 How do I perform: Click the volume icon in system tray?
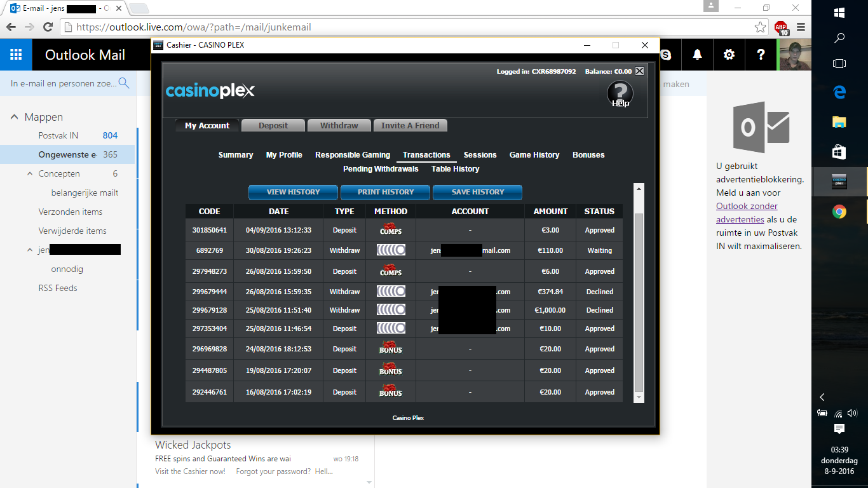point(852,413)
